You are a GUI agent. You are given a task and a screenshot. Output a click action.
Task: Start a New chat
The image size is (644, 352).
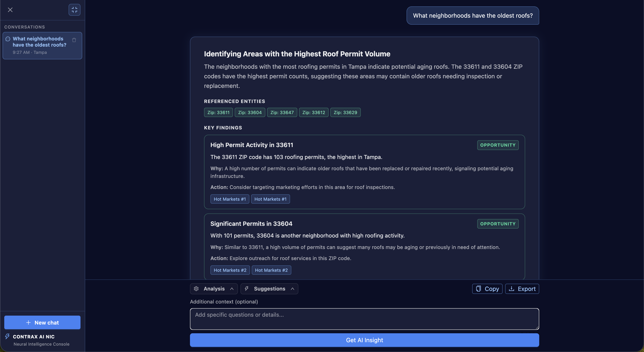click(42, 322)
